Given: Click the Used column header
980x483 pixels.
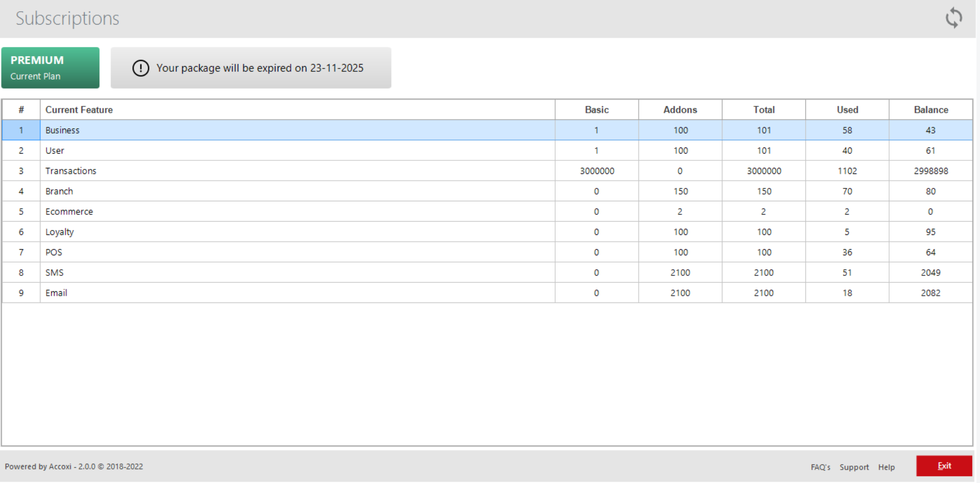Looking at the screenshot, I should click(x=848, y=110).
